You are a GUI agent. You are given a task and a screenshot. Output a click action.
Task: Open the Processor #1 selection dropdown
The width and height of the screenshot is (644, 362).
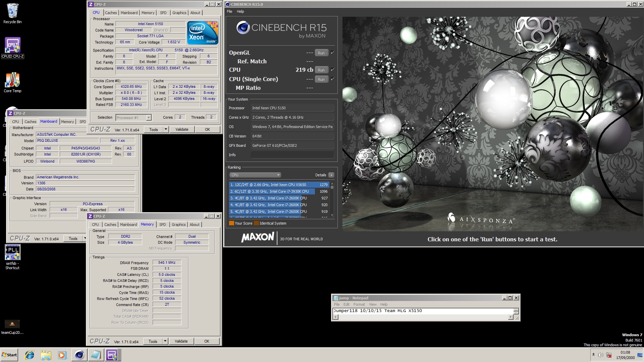click(x=149, y=118)
